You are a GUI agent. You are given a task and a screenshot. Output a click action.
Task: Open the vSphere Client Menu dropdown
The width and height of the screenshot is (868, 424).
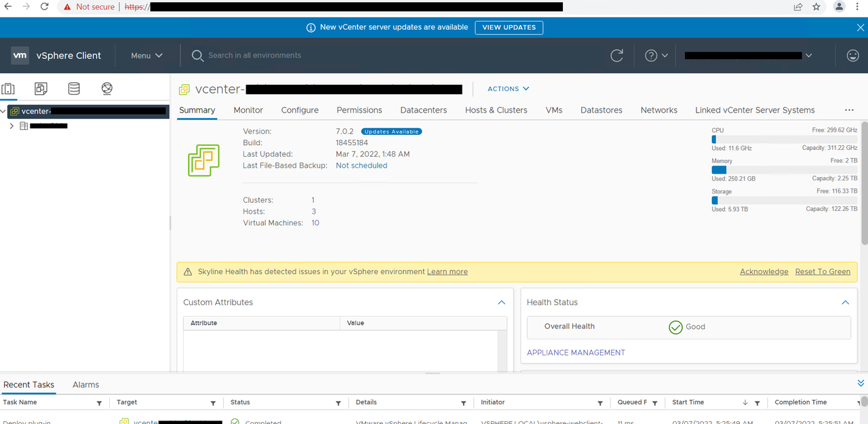(146, 56)
